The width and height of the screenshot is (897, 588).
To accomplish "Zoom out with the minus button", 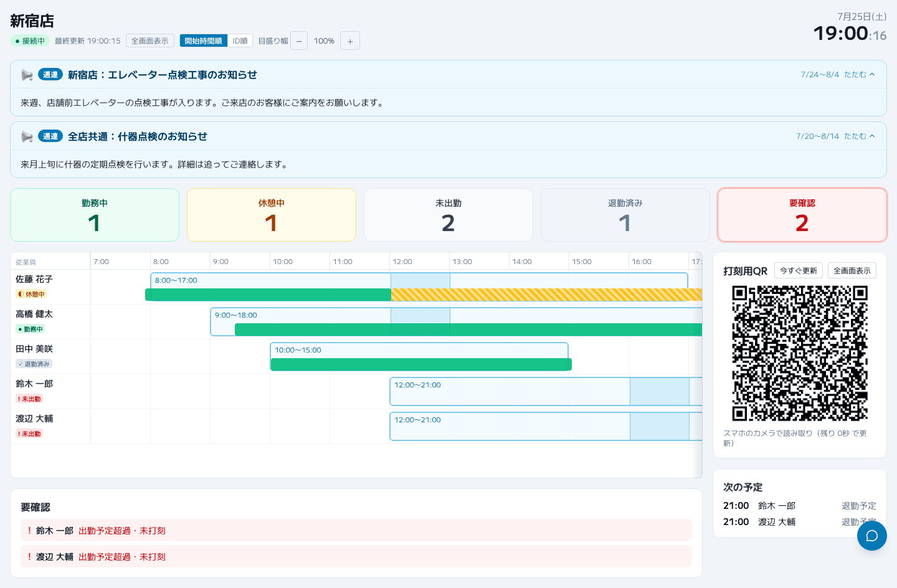I will tap(299, 41).
